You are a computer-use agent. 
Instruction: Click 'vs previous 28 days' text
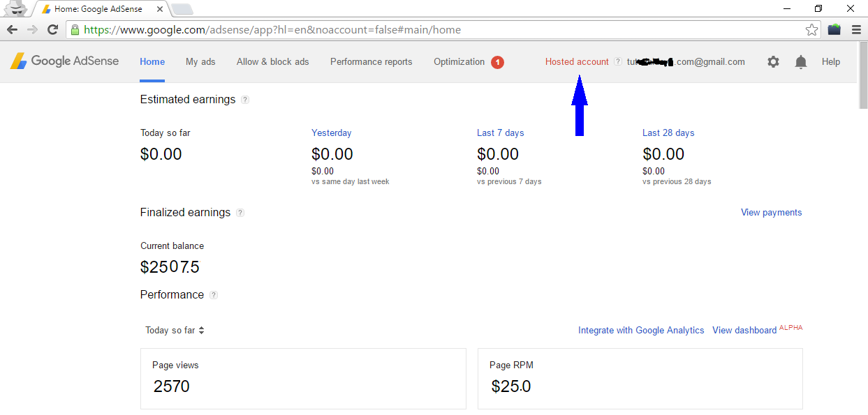[x=677, y=182]
